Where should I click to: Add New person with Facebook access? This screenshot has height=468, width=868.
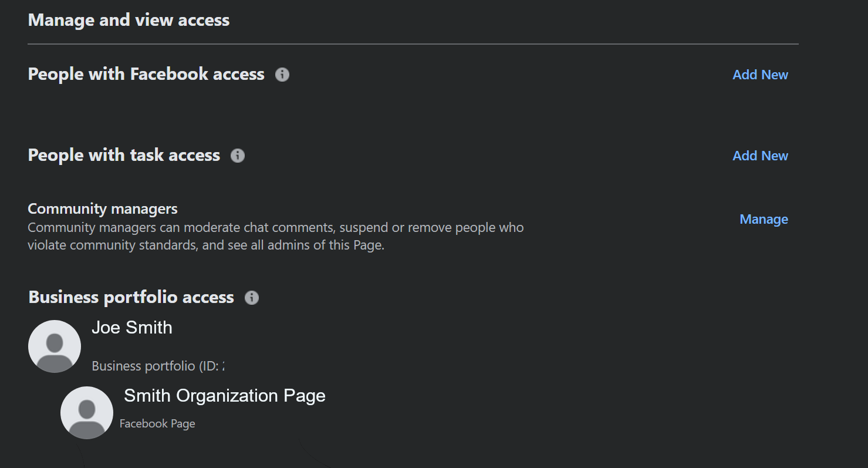tap(760, 75)
